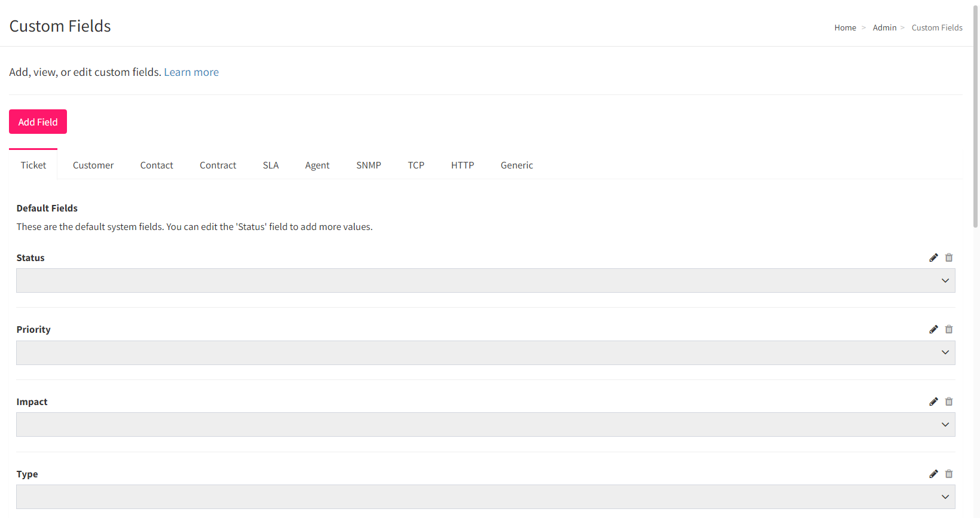Delete the Priority field with trash icon
980x518 pixels.
pyautogui.click(x=949, y=329)
